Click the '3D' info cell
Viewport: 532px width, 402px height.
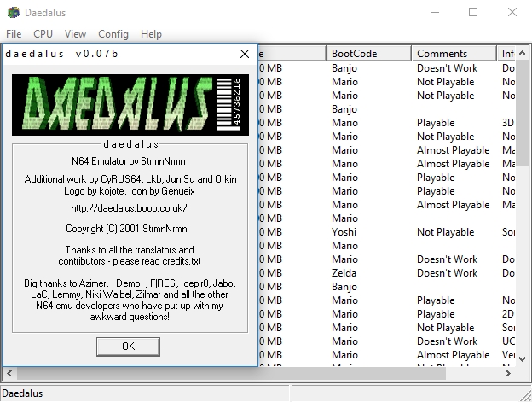[508, 123]
